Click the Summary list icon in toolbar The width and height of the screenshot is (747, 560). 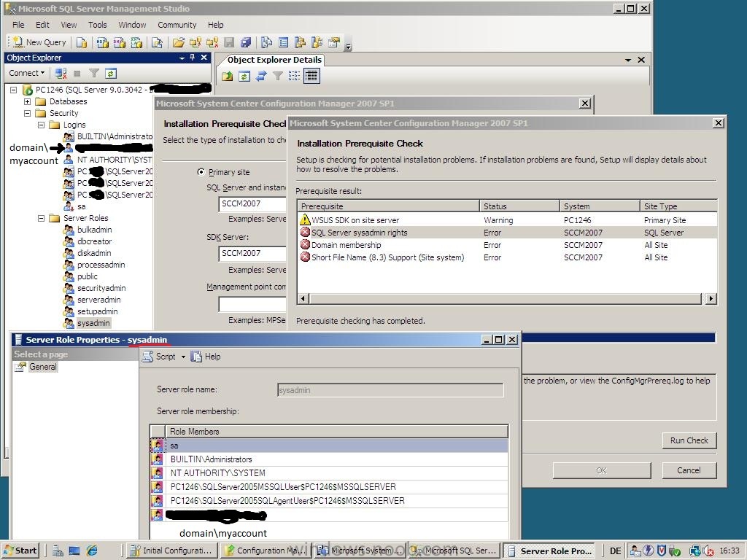(x=284, y=43)
